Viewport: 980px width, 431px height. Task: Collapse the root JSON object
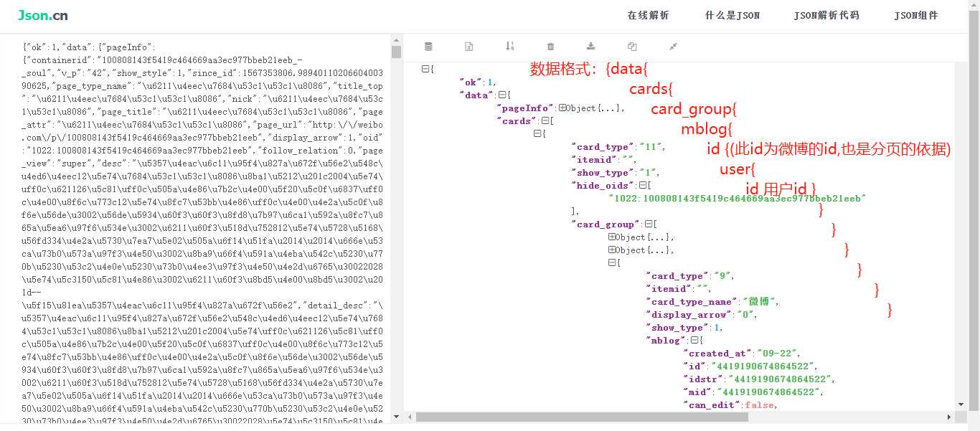[x=425, y=69]
